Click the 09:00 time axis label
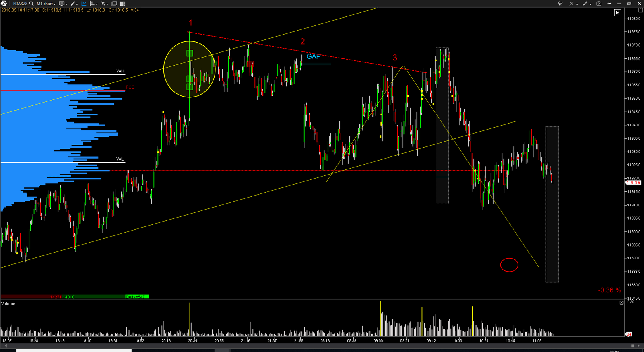Image resolution: width=644 pixels, height=352 pixels. (378, 341)
